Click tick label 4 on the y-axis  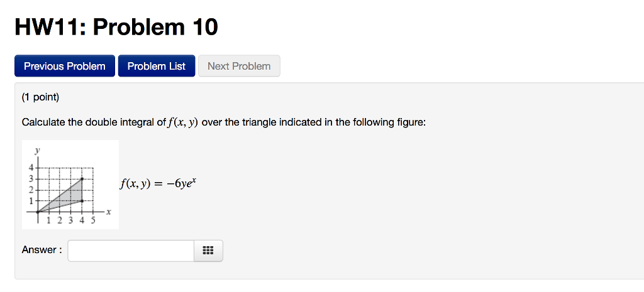point(29,168)
